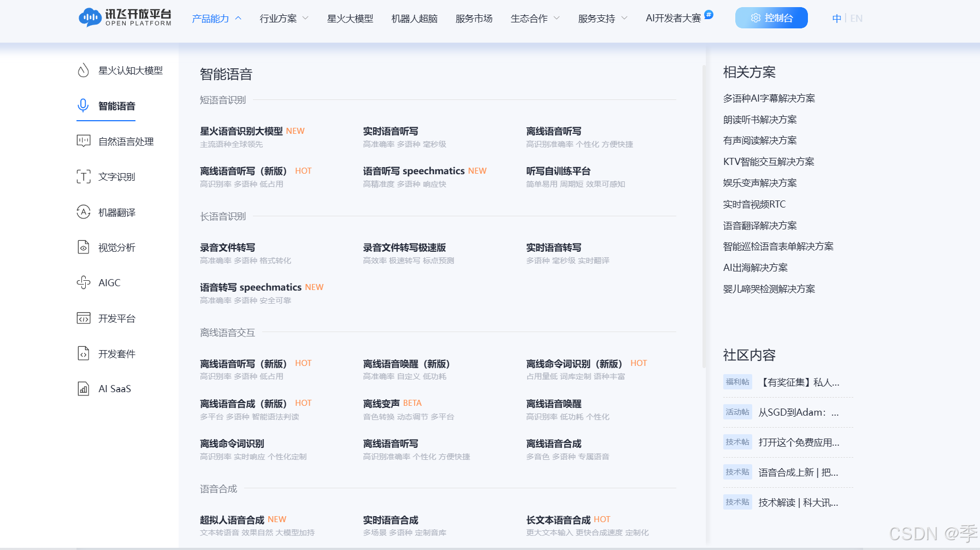The width and height of the screenshot is (980, 550).
Task: Open 语音转写 speechmatics link
Action: click(251, 287)
